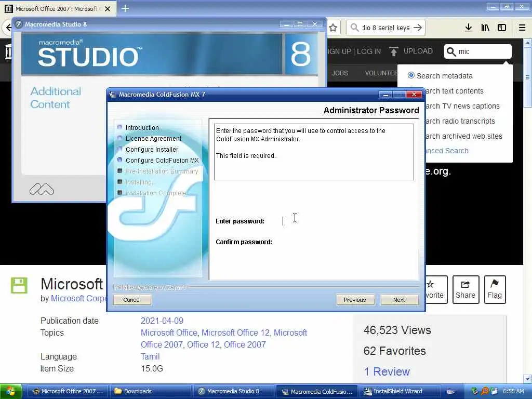Open the browser Library icon
This screenshot has height=399, width=532.
click(x=485, y=28)
